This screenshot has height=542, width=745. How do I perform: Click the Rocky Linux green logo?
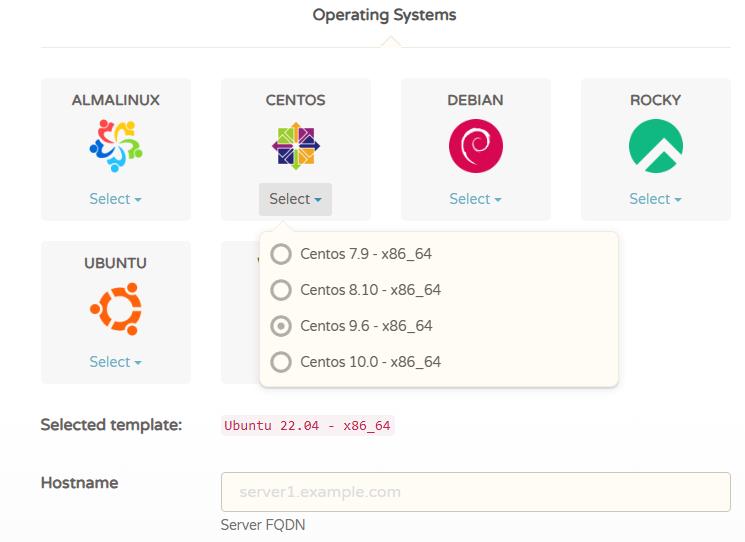655,146
